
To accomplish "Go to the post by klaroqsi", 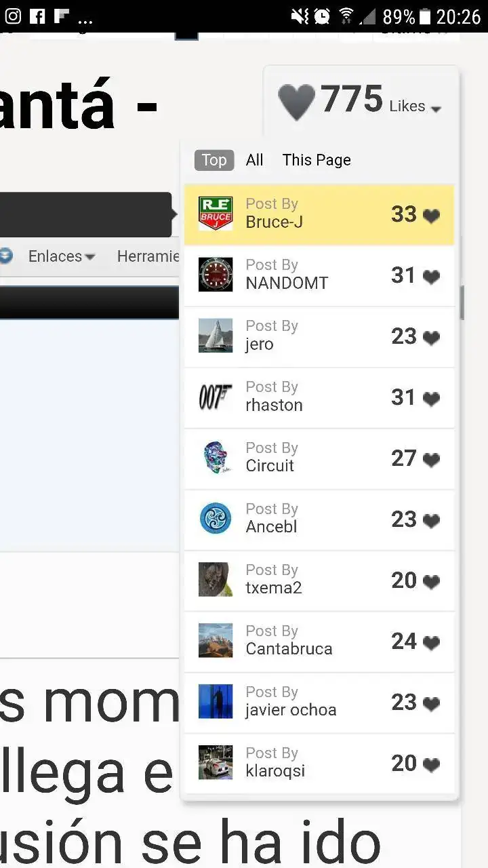I will coord(319,763).
